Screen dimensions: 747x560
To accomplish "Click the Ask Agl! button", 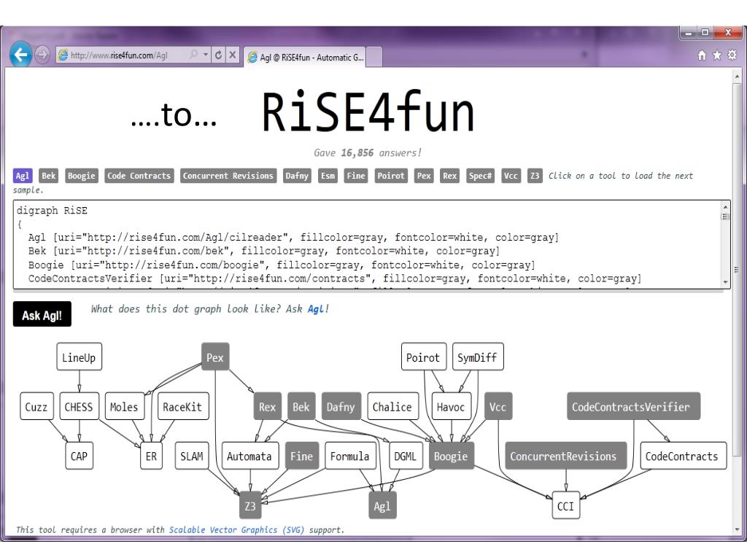I will (x=42, y=314).
